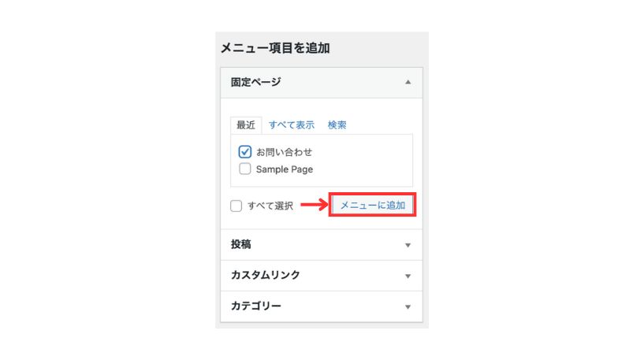Click the down arrow icon beside カテゴリー
The height and width of the screenshot is (360, 644).
pos(408,306)
